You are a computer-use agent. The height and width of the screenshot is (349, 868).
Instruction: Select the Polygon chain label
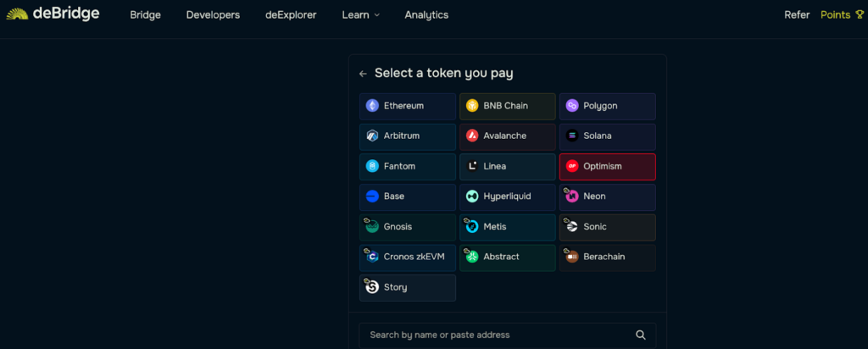601,106
